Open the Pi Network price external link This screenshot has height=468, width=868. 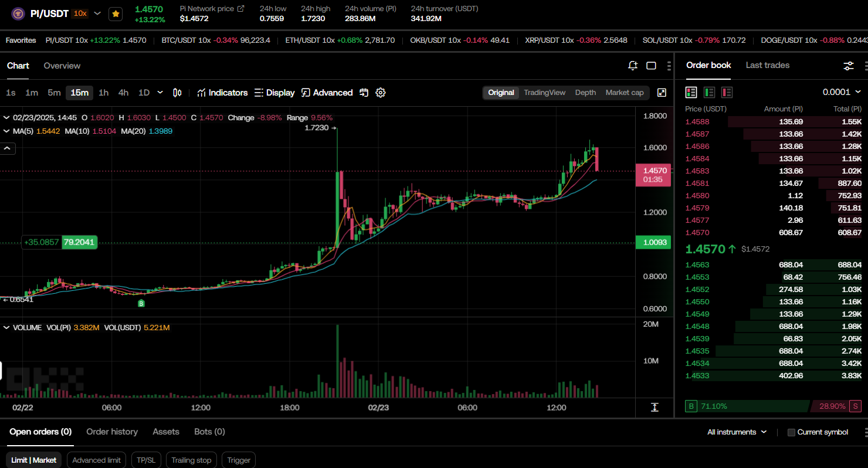point(240,9)
